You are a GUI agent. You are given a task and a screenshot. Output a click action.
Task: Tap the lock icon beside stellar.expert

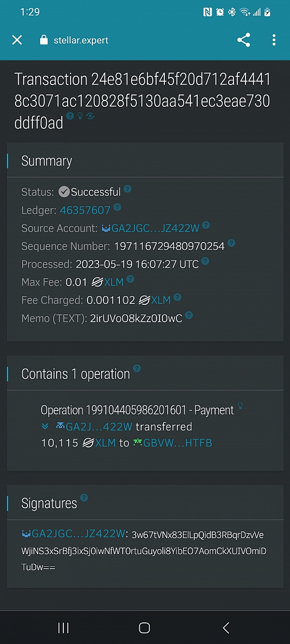click(44, 40)
